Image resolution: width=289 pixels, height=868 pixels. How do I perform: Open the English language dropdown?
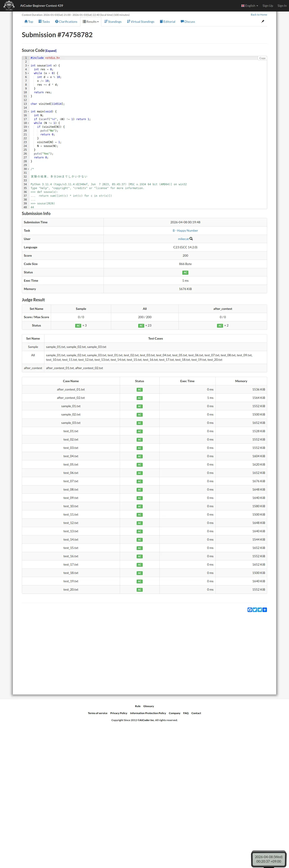(250, 6)
